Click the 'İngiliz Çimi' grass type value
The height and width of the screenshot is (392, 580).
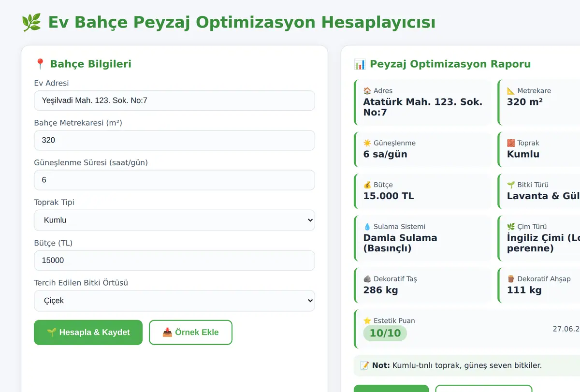pos(543,243)
